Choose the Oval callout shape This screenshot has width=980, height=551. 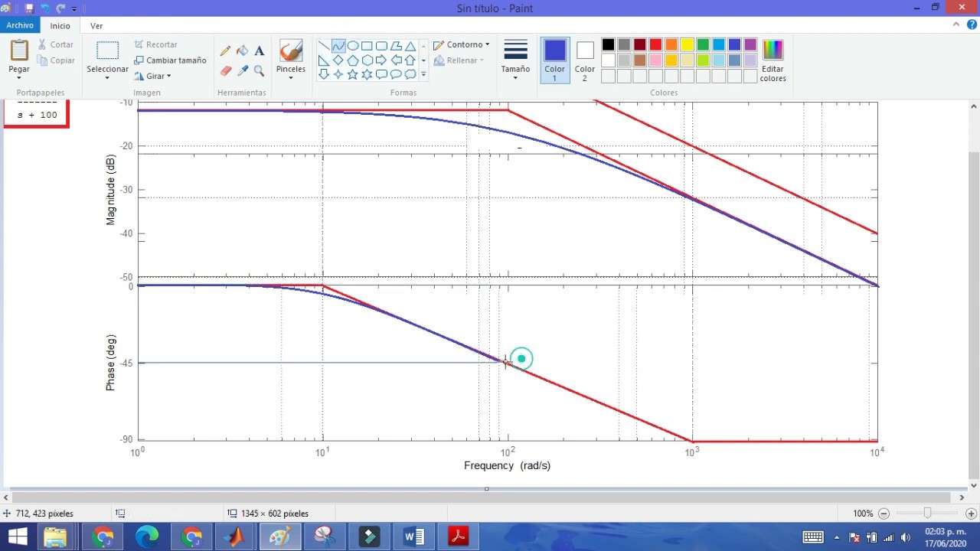396,74
